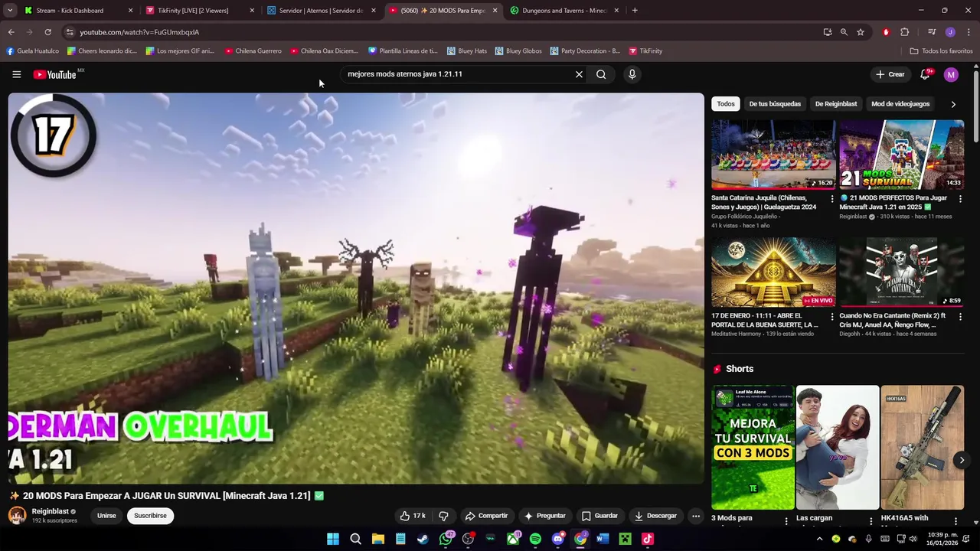The image size is (980, 551).
Task: Open more actions ellipsis below the video
Action: [x=696, y=516]
